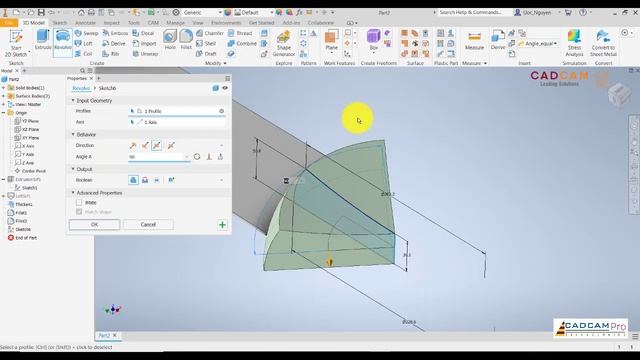Activate the Fillet tool

[x=186, y=40]
